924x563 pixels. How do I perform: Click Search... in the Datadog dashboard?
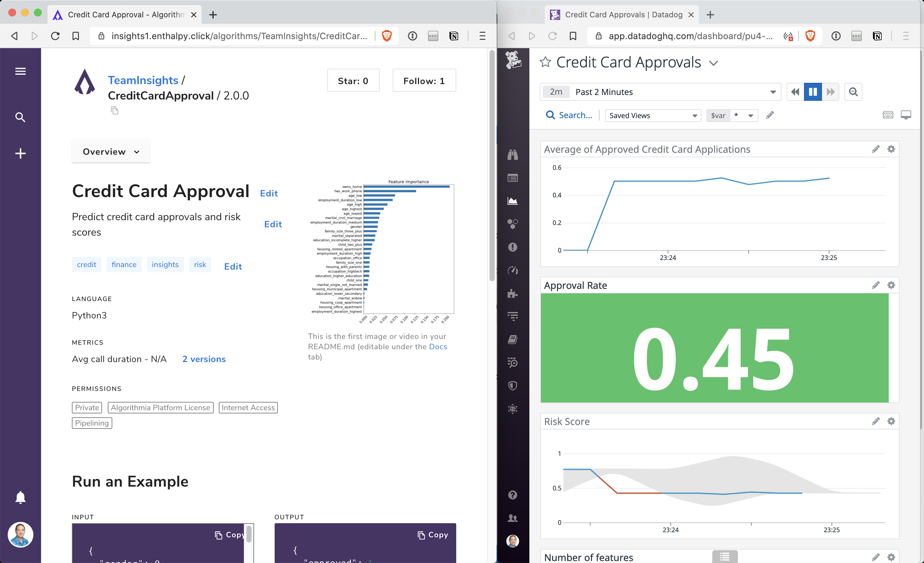pos(569,115)
